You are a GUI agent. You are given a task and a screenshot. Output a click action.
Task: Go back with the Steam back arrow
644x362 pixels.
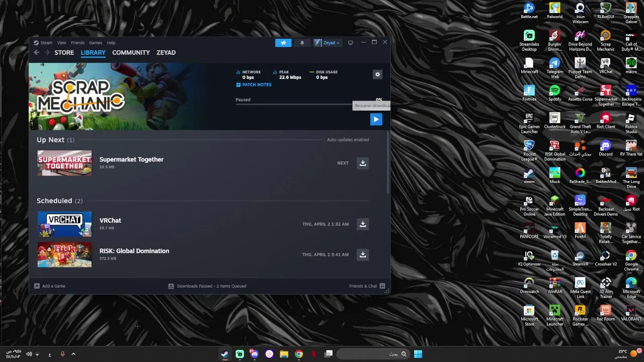[x=36, y=52]
